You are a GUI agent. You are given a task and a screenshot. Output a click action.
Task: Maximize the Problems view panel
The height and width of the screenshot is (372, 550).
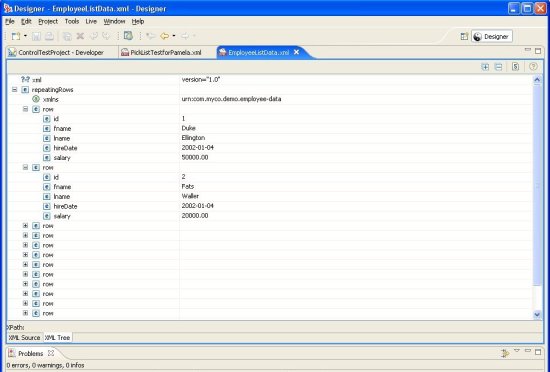coord(538,352)
